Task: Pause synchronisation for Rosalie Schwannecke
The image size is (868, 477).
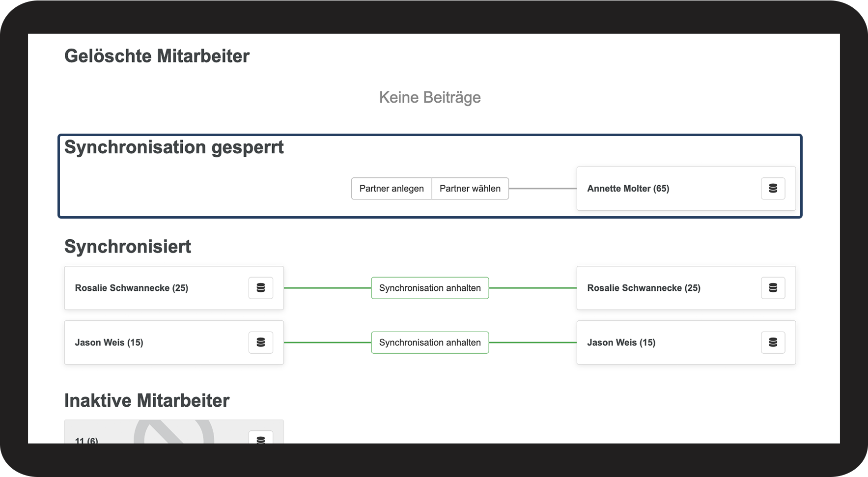Action: pyautogui.click(x=430, y=288)
